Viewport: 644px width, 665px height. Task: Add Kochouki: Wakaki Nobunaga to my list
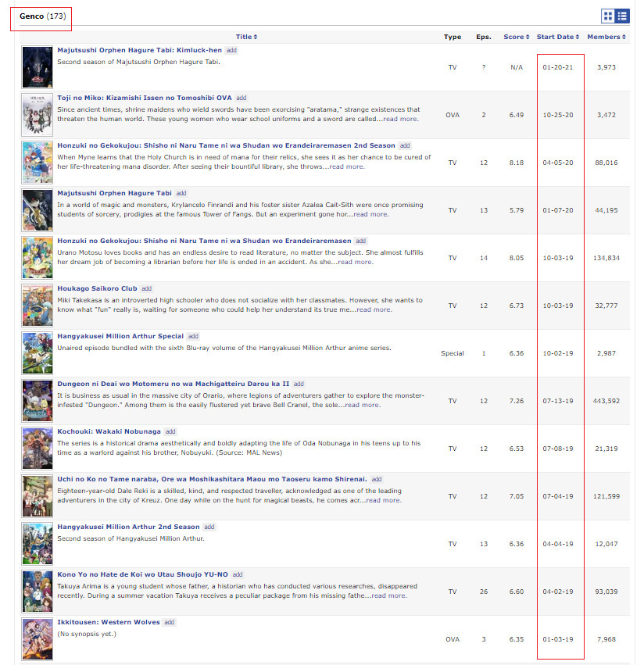click(x=170, y=431)
